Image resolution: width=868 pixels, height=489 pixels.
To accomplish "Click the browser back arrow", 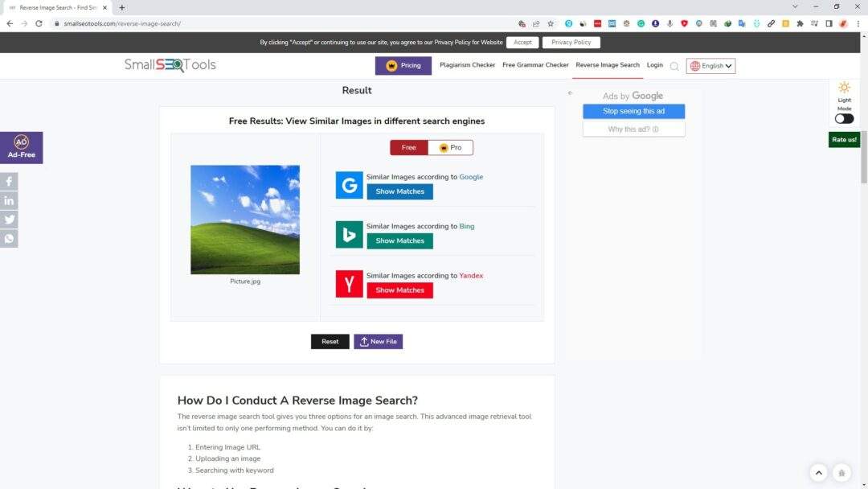I will (x=10, y=24).
